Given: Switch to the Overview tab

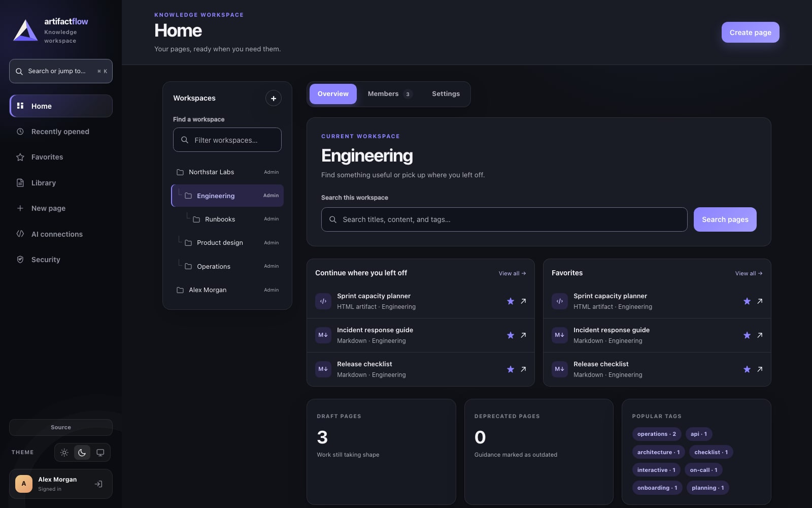Looking at the screenshot, I should click(333, 94).
